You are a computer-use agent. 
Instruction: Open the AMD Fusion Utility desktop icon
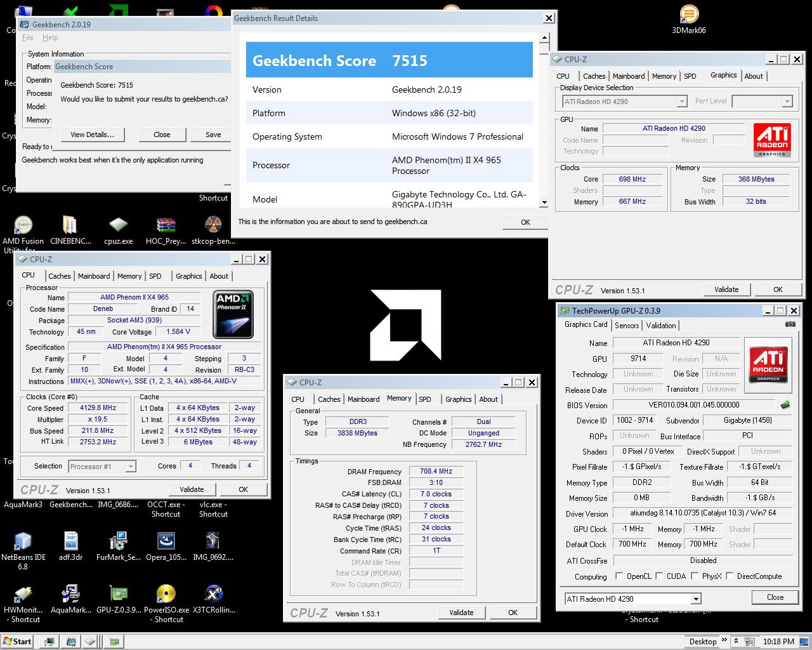point(23,225)
